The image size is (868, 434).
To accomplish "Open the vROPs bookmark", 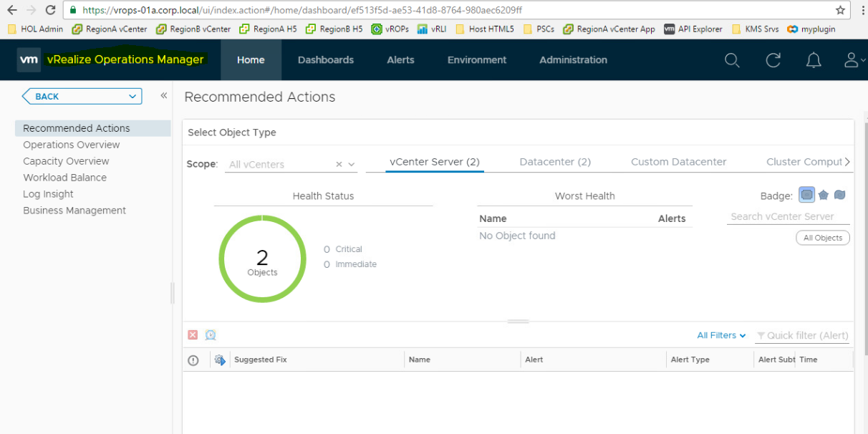I will tap(390, 29).
